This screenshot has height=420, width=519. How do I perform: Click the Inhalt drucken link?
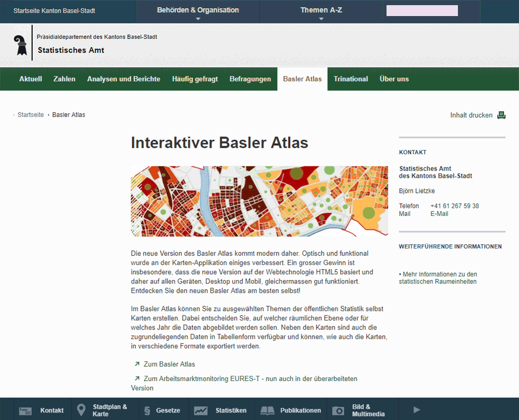coord(471,115)
